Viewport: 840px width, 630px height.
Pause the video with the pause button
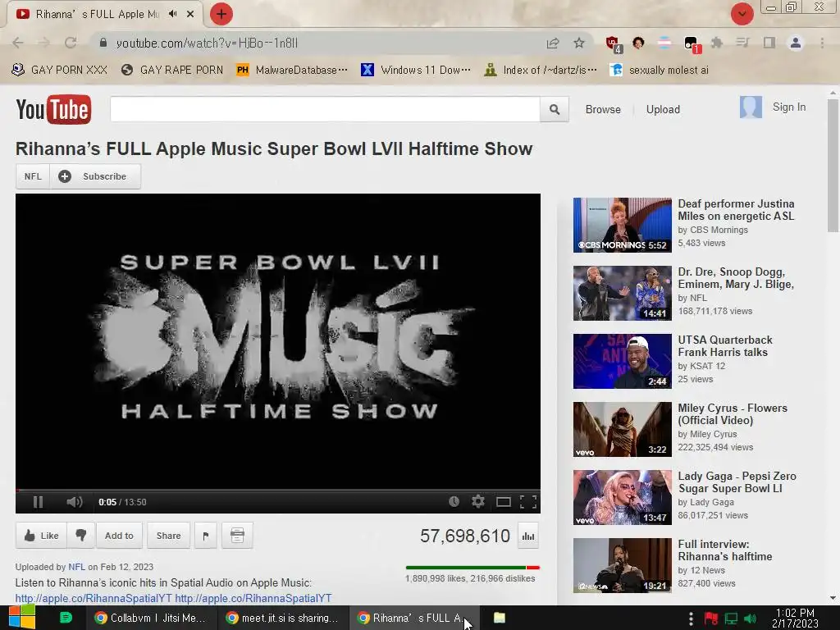coord(38,502)
